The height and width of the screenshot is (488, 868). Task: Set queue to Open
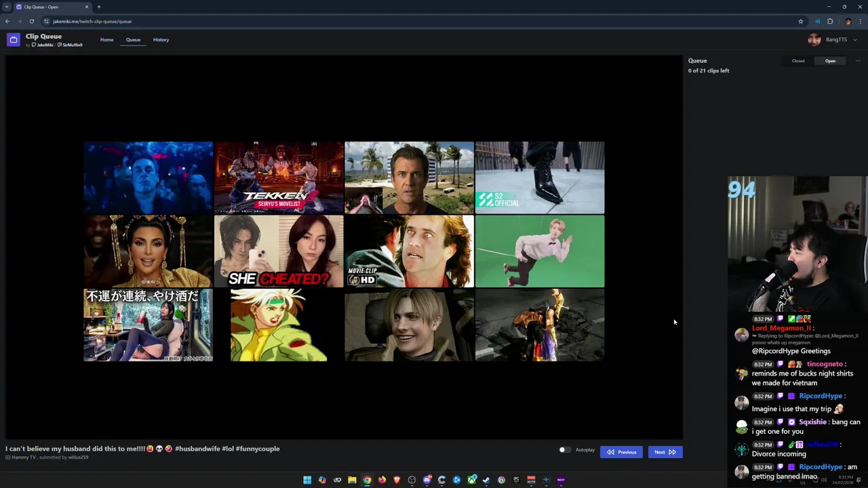(x=830, y=61)
